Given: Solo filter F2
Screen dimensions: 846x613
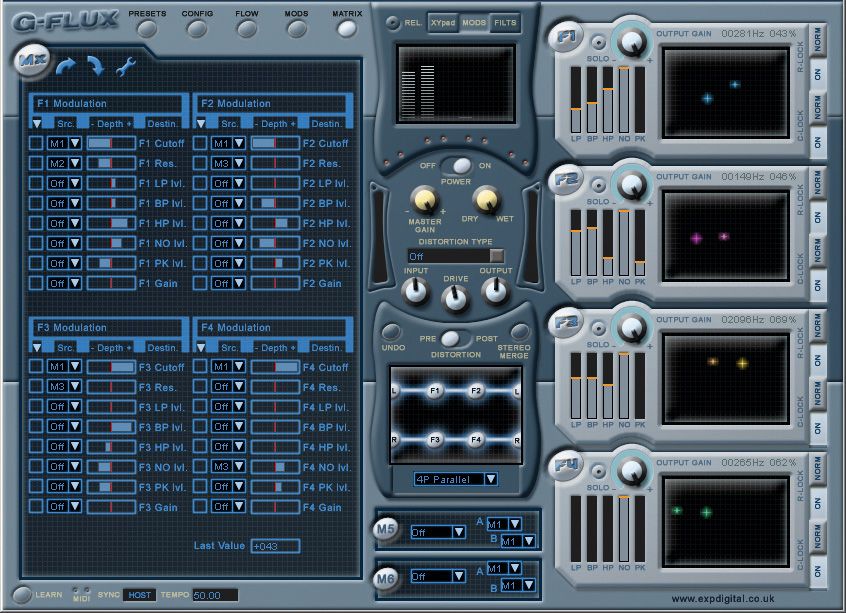Looking at the screenshot, I should pyautogui.click(x=598, y=186).
